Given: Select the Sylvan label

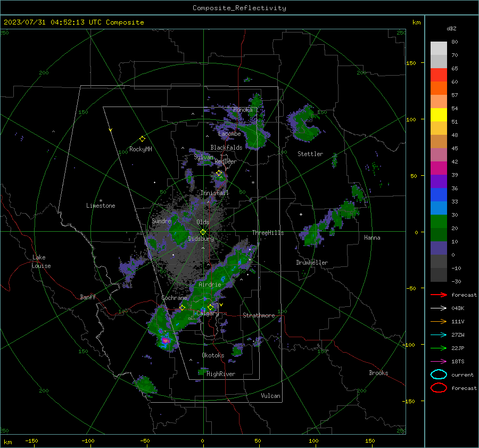Looking at the screenshot, I should pos(203,157).
